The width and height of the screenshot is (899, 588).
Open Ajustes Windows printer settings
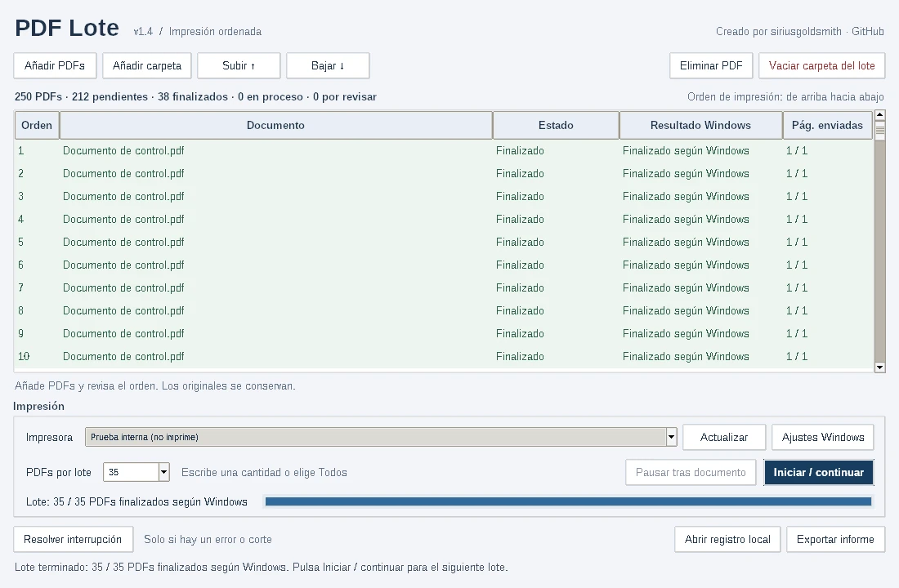(823, 437)
